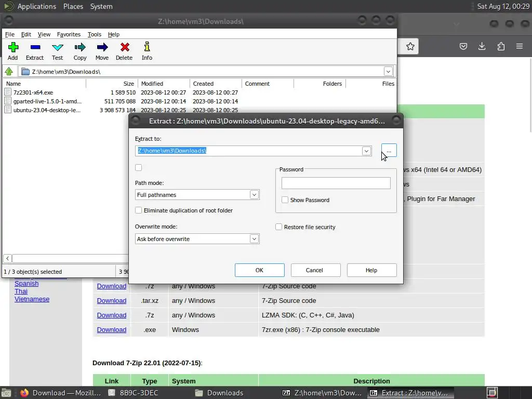Screen dimensions: 532x399
Task: Open the Edit menu
Action: [x=26, y=34]
